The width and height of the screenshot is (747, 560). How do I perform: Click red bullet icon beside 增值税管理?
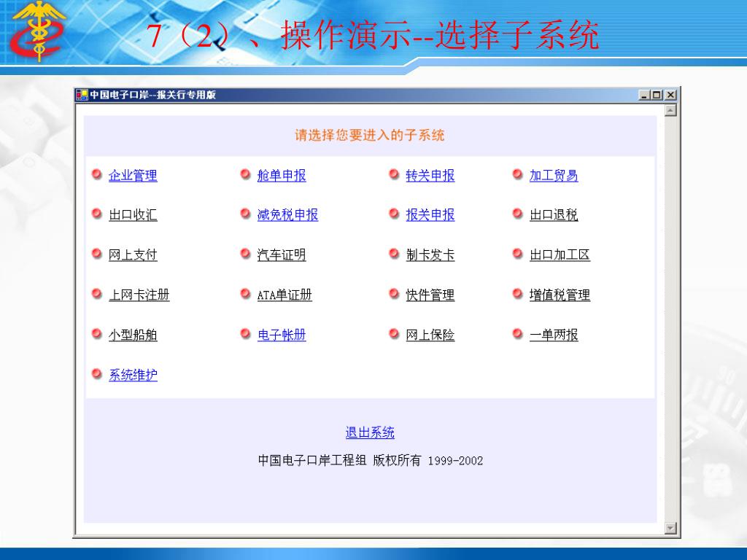517,293
